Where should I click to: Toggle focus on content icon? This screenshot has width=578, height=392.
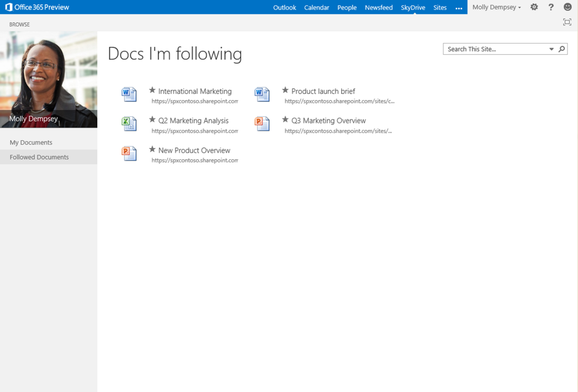click(x=567, y=22)
